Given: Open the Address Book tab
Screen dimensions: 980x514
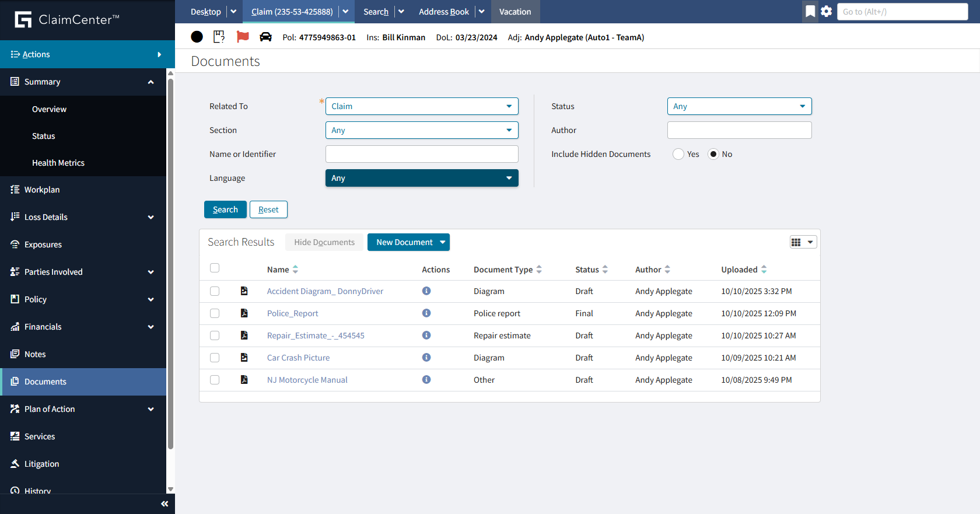Looking at the screenshot, I should pyautogui.click(x=444, y=12).
